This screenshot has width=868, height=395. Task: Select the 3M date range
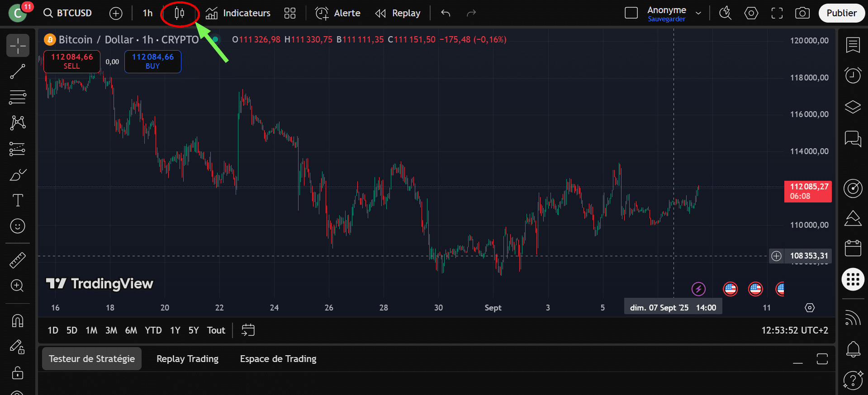click(111, 330)
